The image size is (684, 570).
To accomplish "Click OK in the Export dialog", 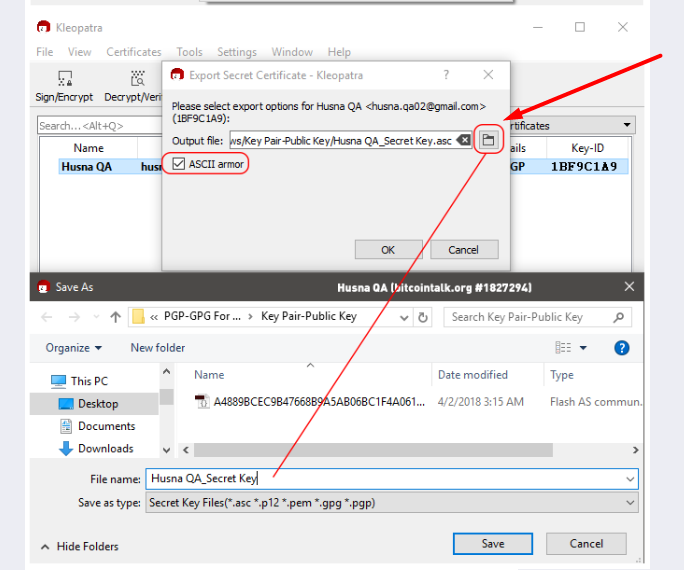I will (388, 249).
